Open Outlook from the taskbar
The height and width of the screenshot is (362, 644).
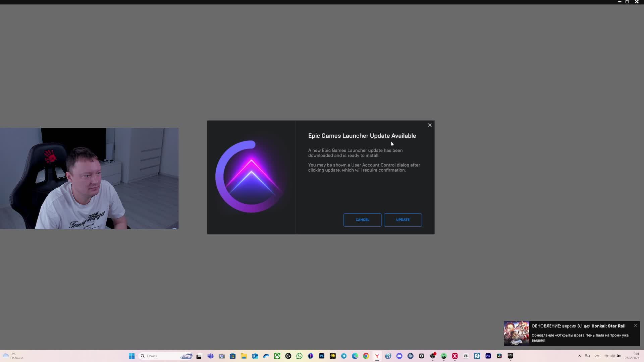255,356
